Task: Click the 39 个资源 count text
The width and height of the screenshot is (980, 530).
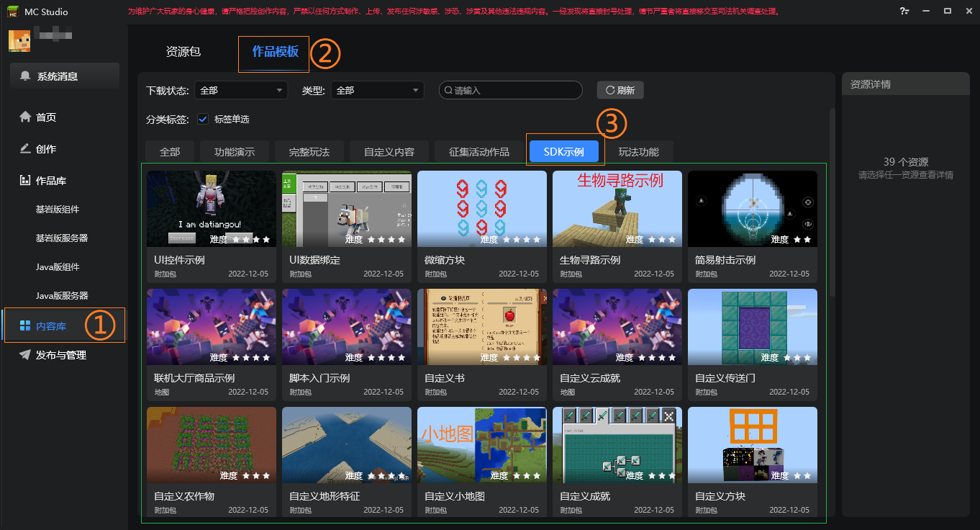Action: 906,162
